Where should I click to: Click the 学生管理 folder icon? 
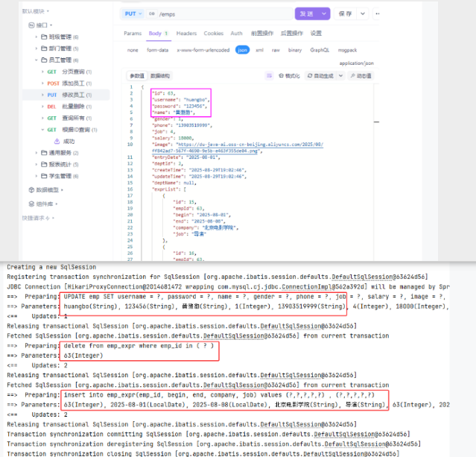(x=44, y=176)
